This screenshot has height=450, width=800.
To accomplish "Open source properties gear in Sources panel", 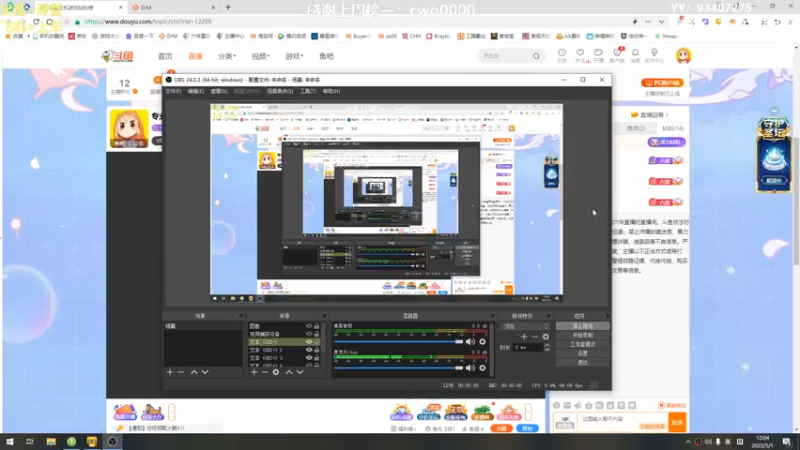I will coord(276,372).
